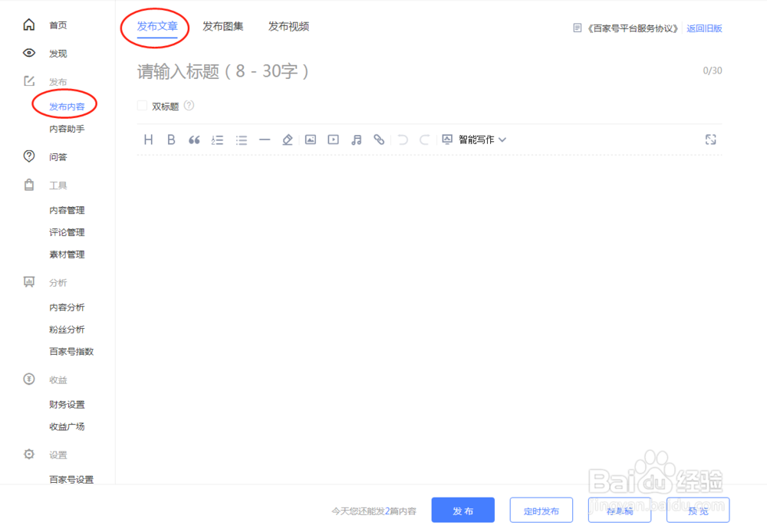Screen dimensions: 767x532
Task: Click the 发布 publish button
Action: click(463, 510)
